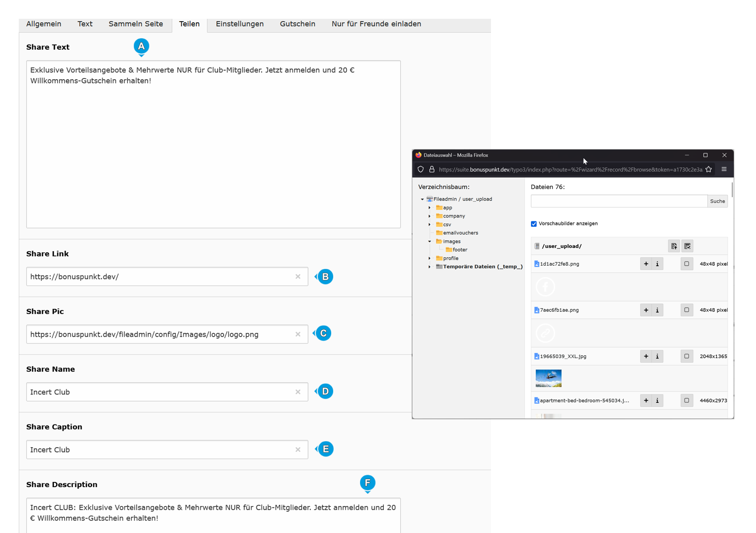
Task: Show info for 19665039_XXL.jpg
Action: pyautogui.click(x=658, y=356)
